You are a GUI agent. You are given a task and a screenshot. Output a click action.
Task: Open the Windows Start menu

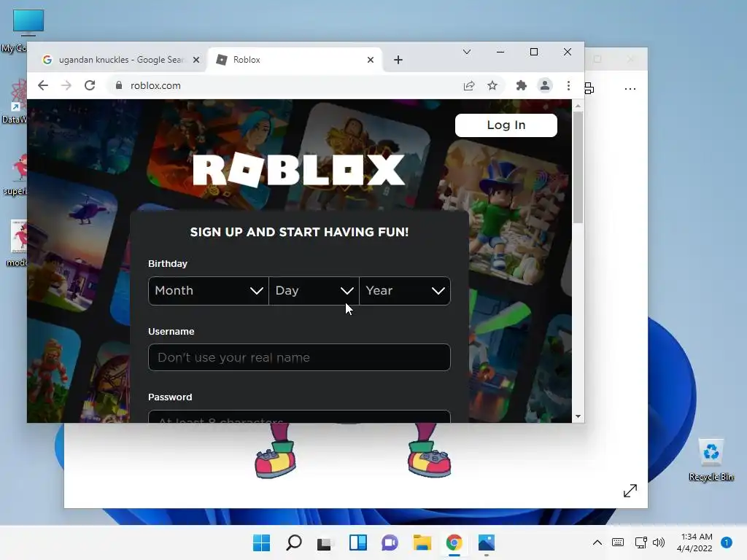coord(261,542)
